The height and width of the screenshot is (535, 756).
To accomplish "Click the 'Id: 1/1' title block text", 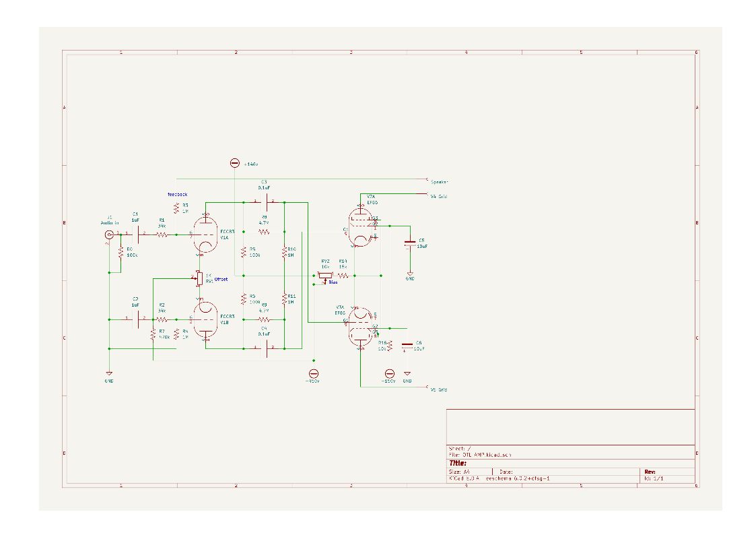I will point(653,478).
